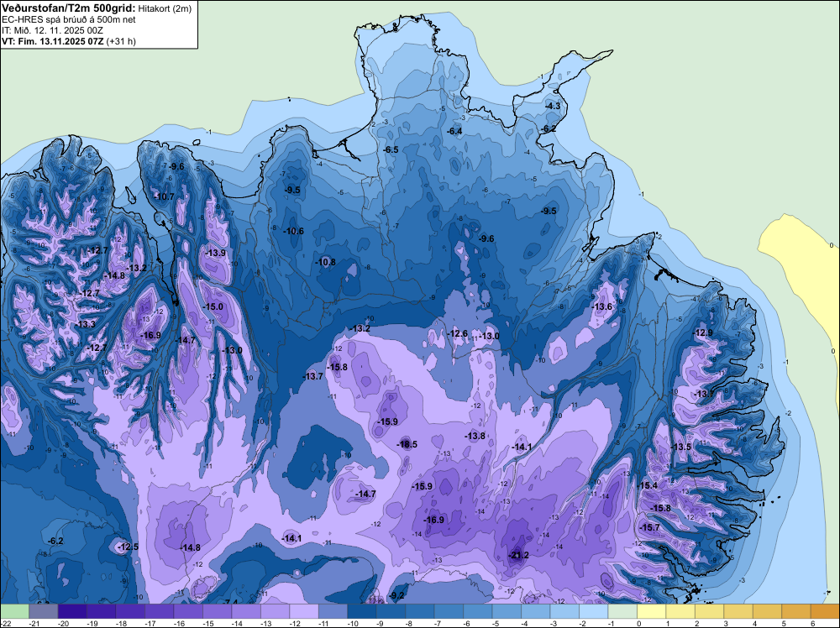840x628 pixels.
Task: Click the -13.5 temperature label
Action: [x=681, y=447]
